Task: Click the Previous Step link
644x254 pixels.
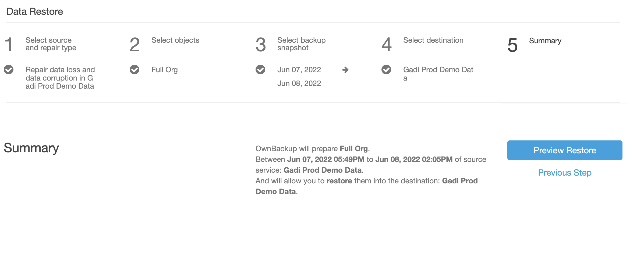Action: (564, 173)
